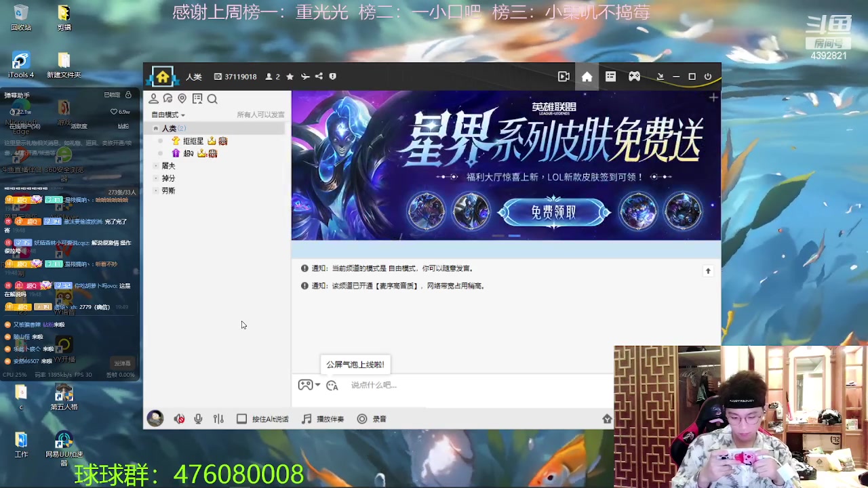Image resolution: width=868 pixels, height=488 pixels.
Task: Click the plus icon on banner corner
Action: point(713,98)
